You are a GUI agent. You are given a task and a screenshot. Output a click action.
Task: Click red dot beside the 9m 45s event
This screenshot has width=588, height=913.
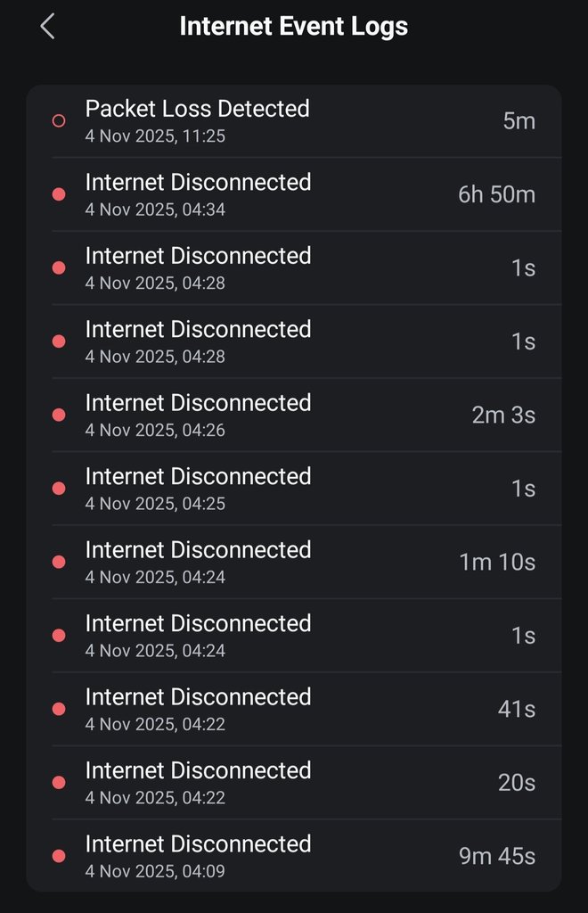(x=59, y=856)
